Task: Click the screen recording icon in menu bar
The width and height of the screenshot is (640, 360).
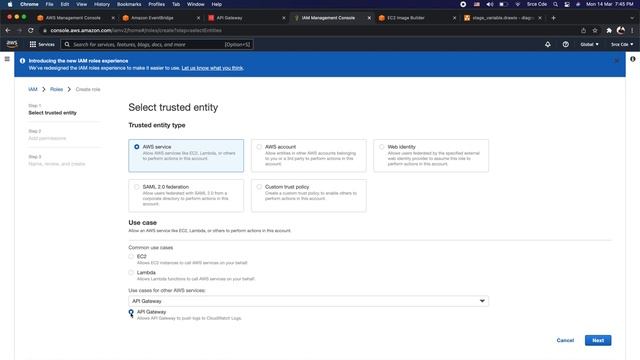Action: [463, 4]
